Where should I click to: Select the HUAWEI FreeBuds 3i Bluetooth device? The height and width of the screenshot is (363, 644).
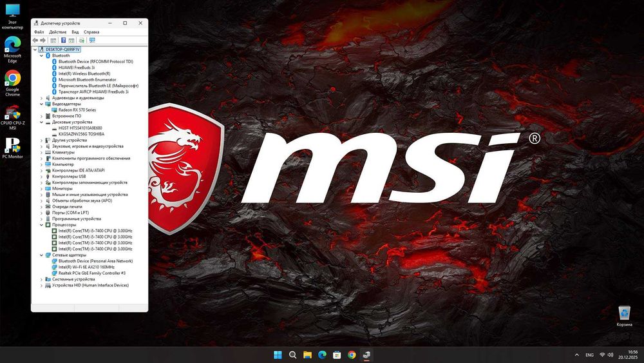pyautogui.click(x=77, y=68)
